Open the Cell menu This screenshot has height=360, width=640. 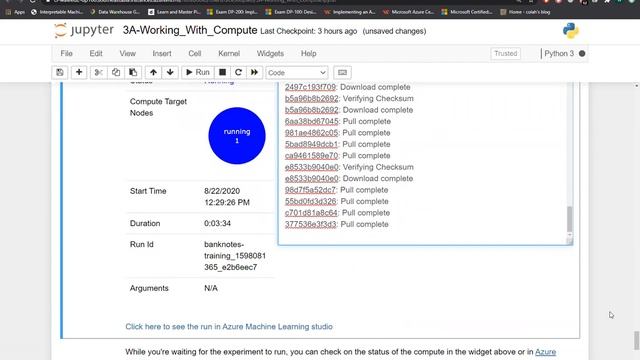pyautogui.click(x=195, y=53)
